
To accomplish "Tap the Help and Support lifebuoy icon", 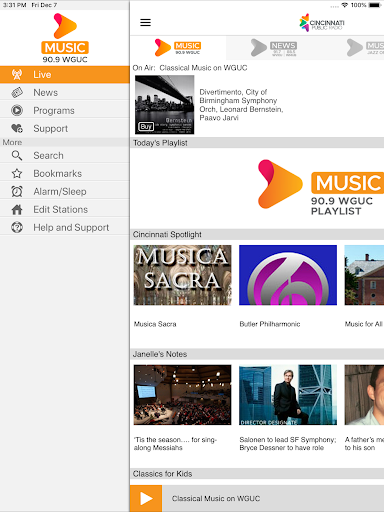I will pyautogui.click(x=17, y=227).
